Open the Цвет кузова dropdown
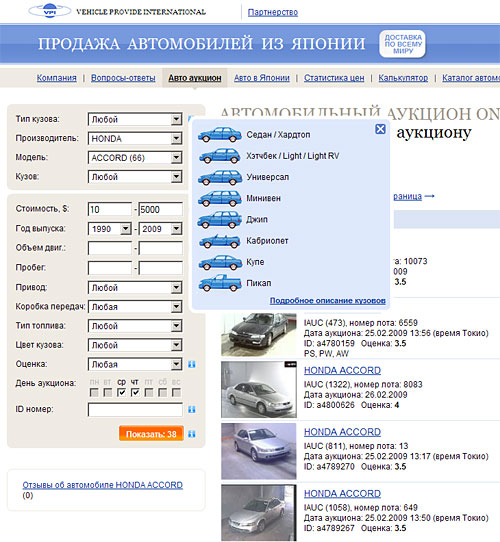This screenshot has width=500, height=542. tap(135, 345)
